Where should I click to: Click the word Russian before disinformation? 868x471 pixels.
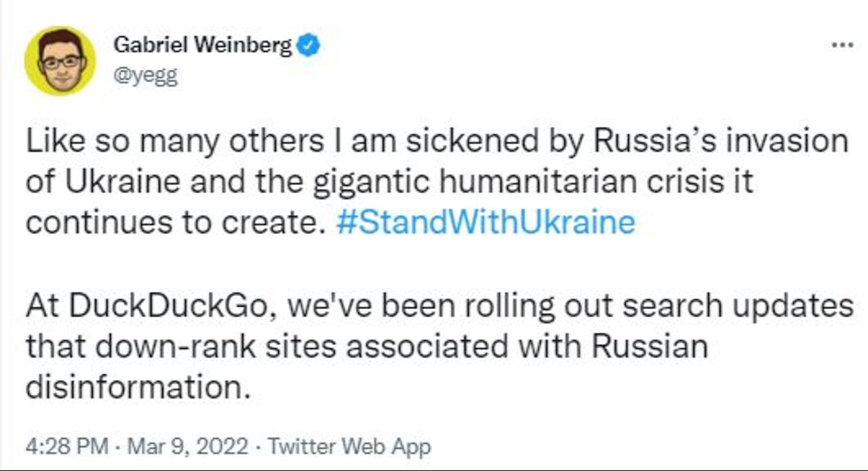click(650, 348)
